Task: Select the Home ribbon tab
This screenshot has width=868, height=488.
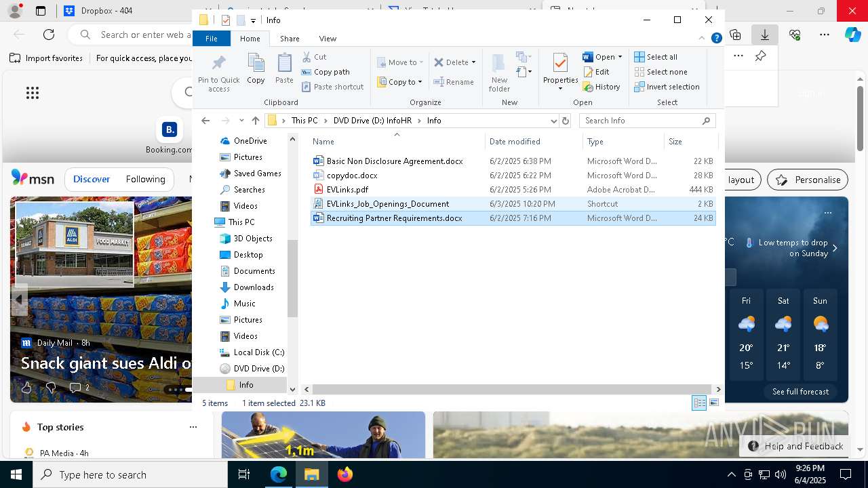Action: [250, 39]
